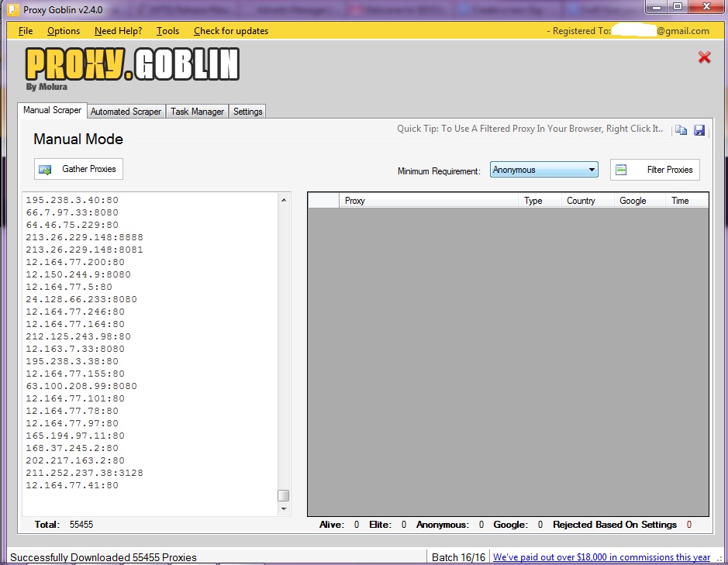The image size is (728, 565).
Task: Sort by the Time column header
Action: click(687, 201)
